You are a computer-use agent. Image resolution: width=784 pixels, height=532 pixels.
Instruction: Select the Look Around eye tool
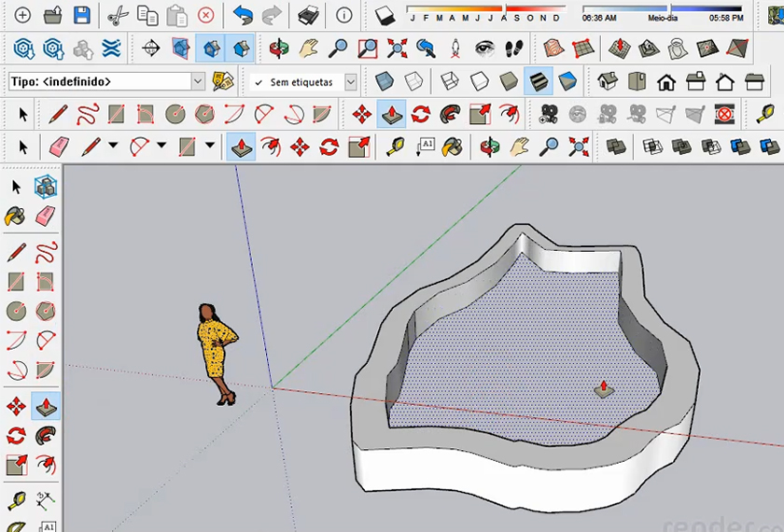(x=484, y=48)
